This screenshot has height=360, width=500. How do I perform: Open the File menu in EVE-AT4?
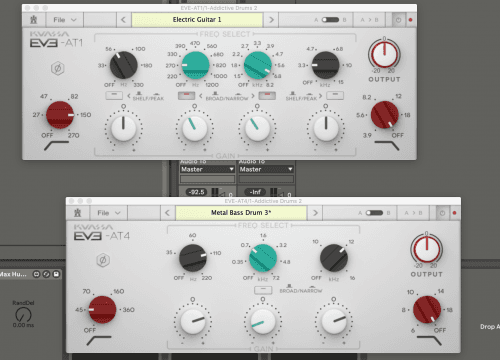[x=109, y=213]
